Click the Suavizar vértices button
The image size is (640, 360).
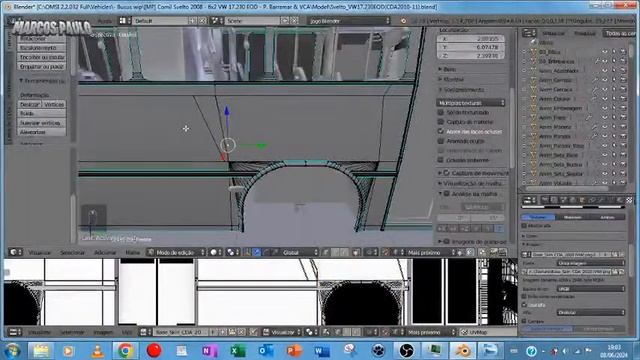pyautogui.click(x=42, y=123)
